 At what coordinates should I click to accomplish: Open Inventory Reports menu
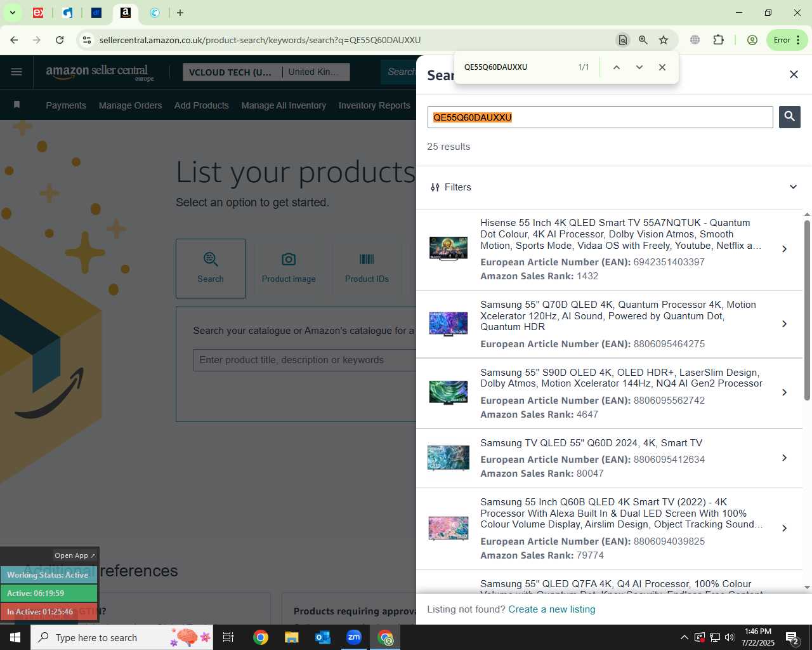[x=374, y=105]
